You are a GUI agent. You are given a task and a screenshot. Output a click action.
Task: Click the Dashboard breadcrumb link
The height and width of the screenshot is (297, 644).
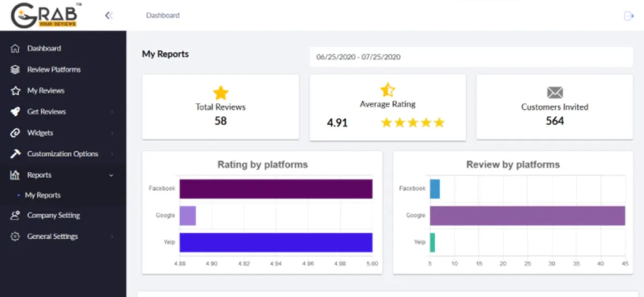pos(163,16)
